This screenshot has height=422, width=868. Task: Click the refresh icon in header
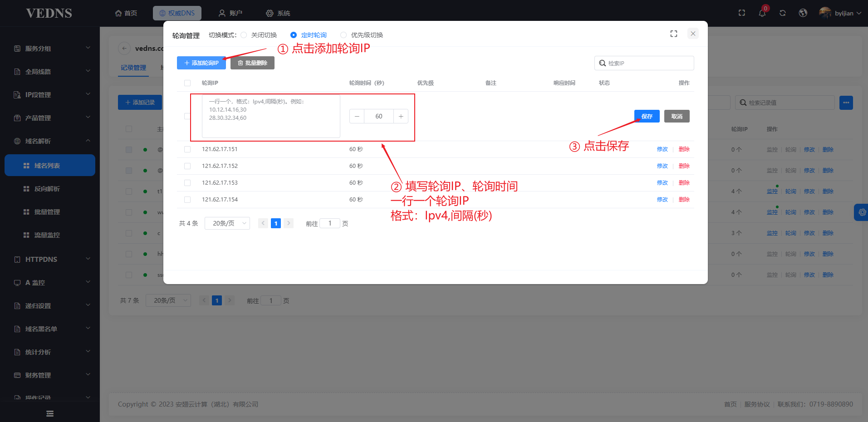click(783, 13)
